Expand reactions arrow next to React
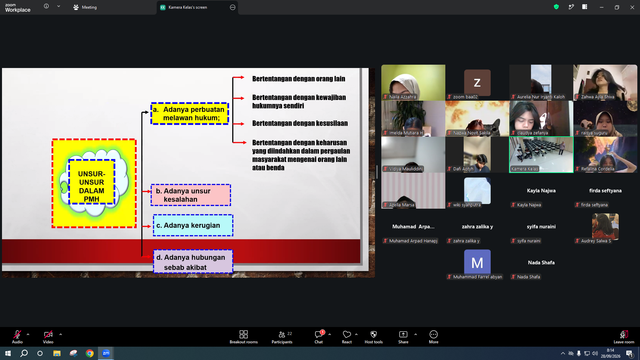This screenshot has height=360, width=640. tap(356, 334)
